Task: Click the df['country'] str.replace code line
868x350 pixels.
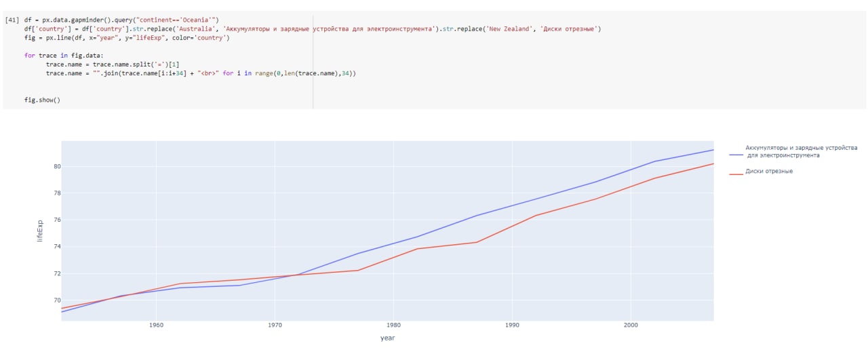Action: coord(313,29)
